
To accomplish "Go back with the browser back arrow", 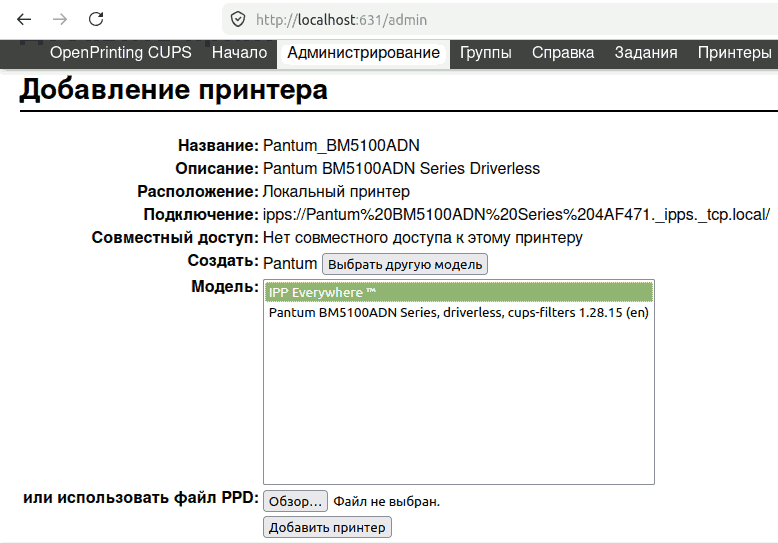I will coord(24,19).
